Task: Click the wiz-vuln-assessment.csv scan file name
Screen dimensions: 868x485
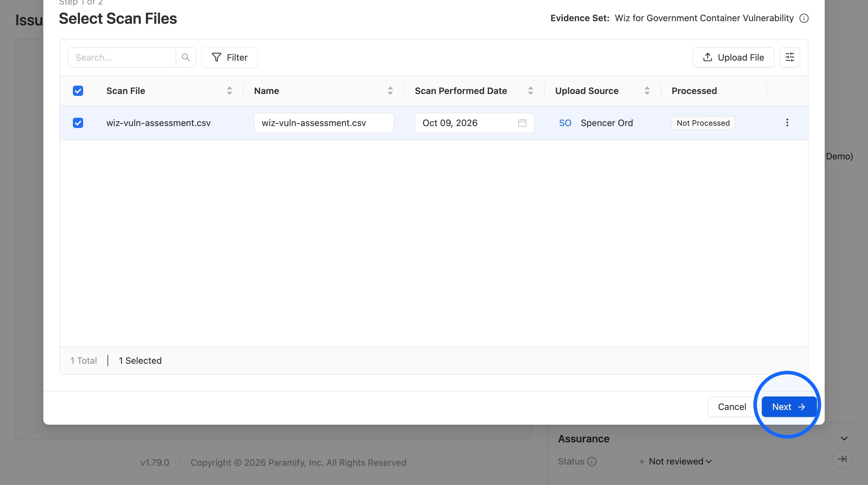Action: click(x=158, y=123)
